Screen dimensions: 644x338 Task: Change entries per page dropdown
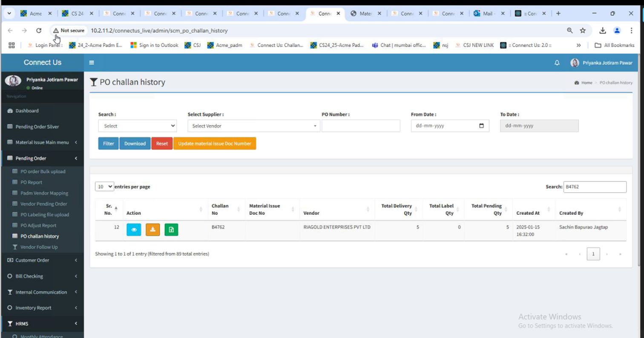pyautogui.click(x=105, y=187)
